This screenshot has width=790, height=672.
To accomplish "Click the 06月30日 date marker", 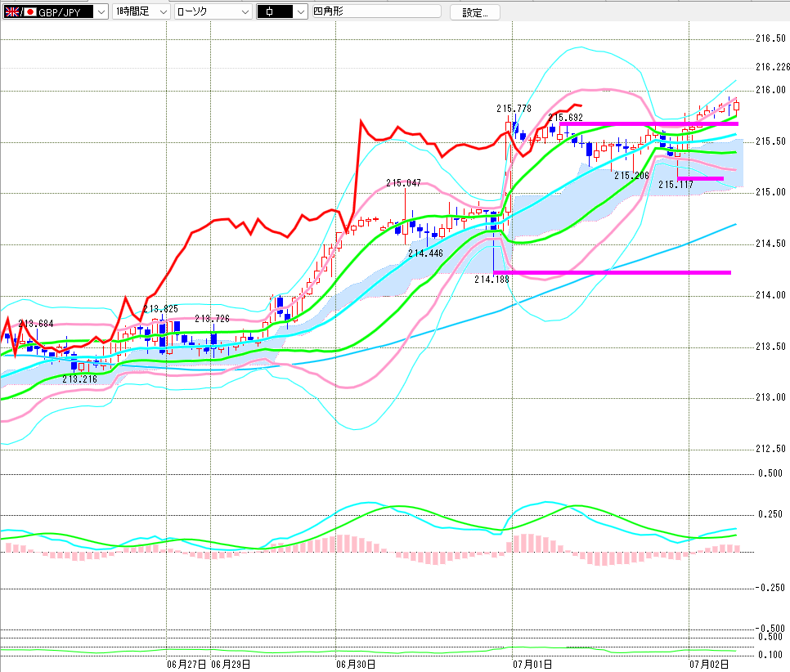I will [x=356, y=665].
